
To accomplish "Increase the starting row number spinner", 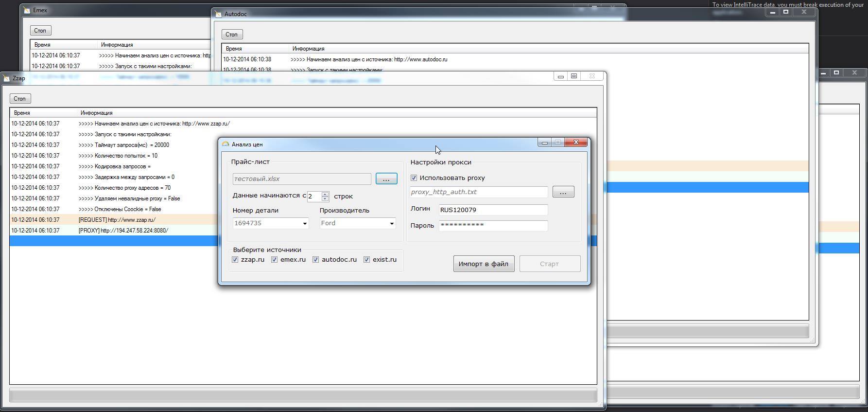I will click(x=325, y=194).
